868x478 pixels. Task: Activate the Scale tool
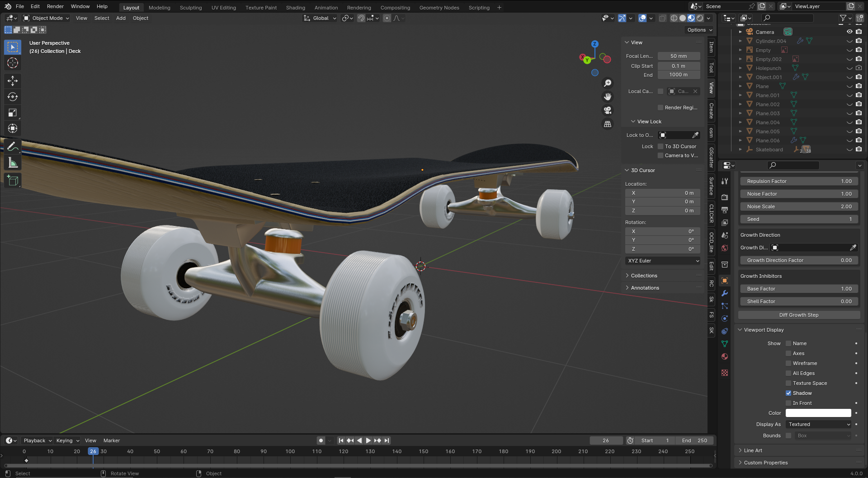point(13,112)
